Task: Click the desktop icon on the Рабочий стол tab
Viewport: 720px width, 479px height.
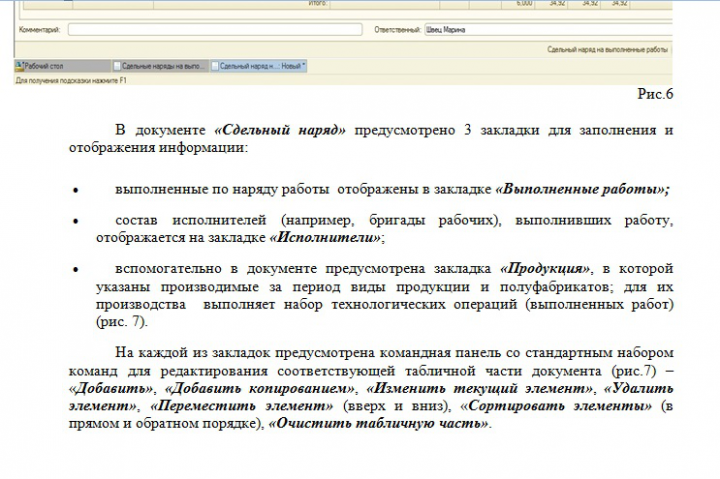Action: pos(19,66)
